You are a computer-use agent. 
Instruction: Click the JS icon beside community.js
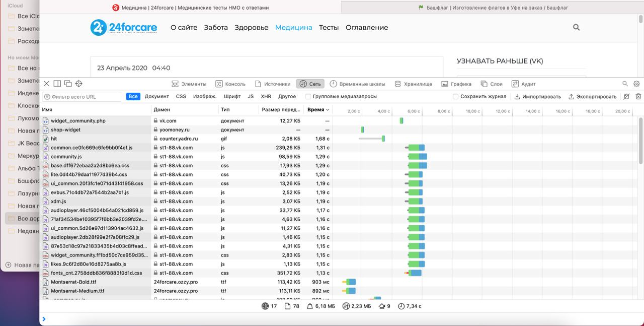45,157
